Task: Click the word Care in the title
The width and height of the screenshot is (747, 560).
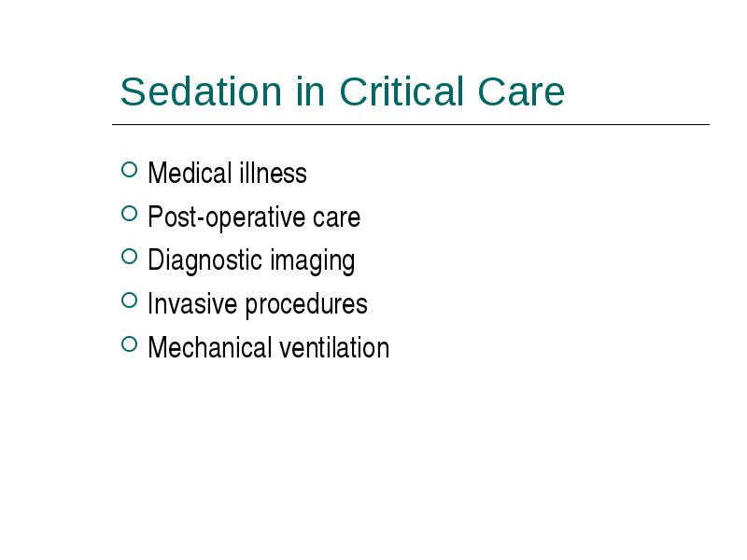Action: (x=521, y=91)
